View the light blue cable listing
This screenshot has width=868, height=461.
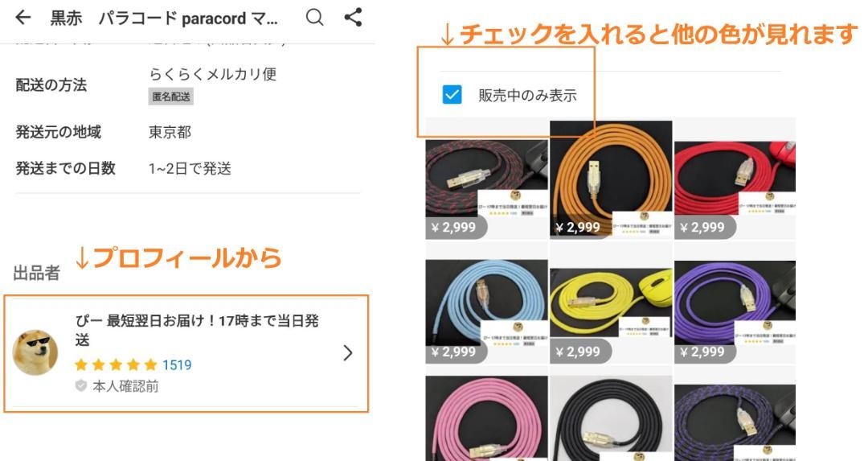(486, 312)
